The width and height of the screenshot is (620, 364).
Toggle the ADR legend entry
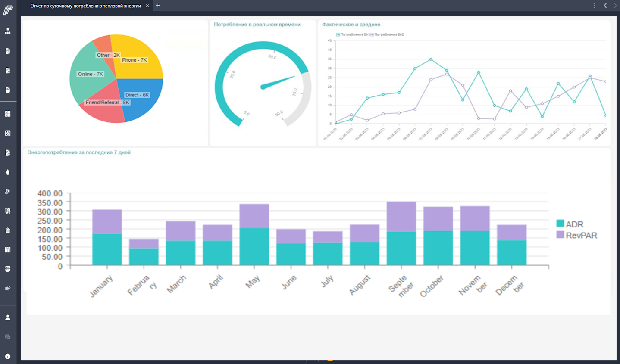(x=570, y=224)
